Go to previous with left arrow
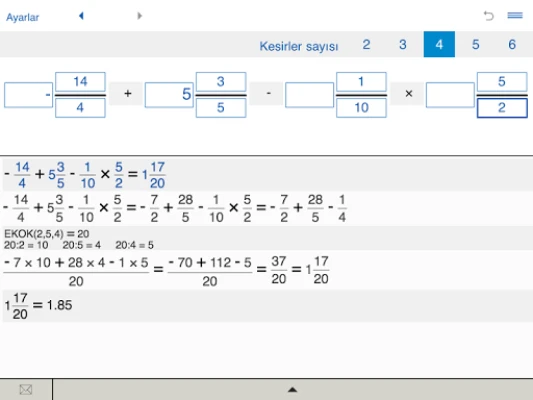 [81, 16]
